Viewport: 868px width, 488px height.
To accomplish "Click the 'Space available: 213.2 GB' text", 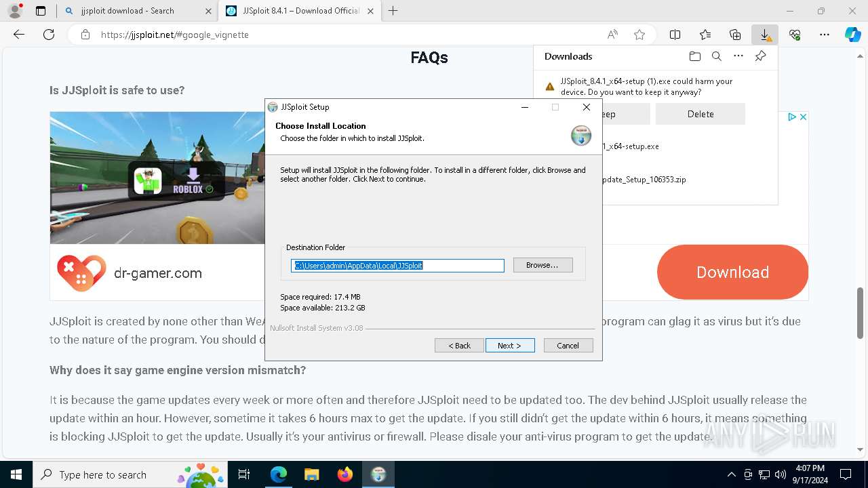I will [x=323, y=308].
